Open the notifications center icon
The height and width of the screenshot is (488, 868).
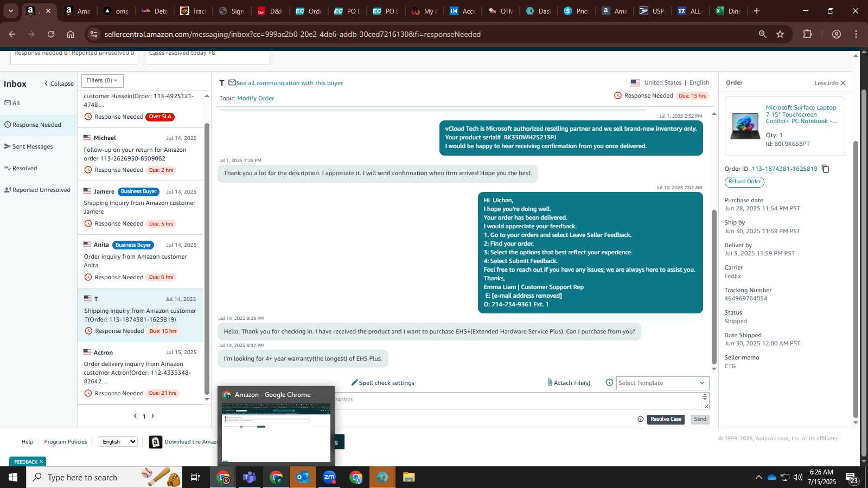852,478
